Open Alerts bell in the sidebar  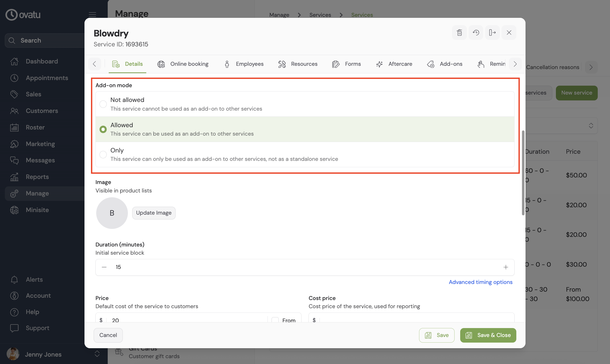point(14,280)
